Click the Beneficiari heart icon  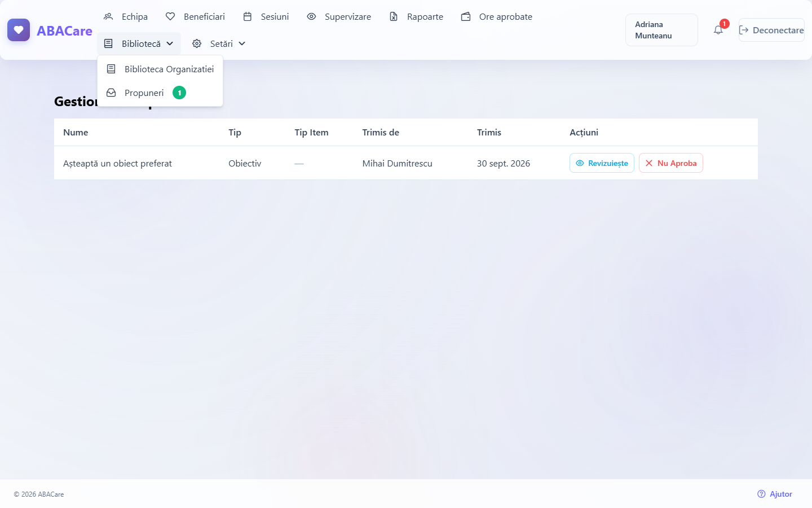(170, 16)
